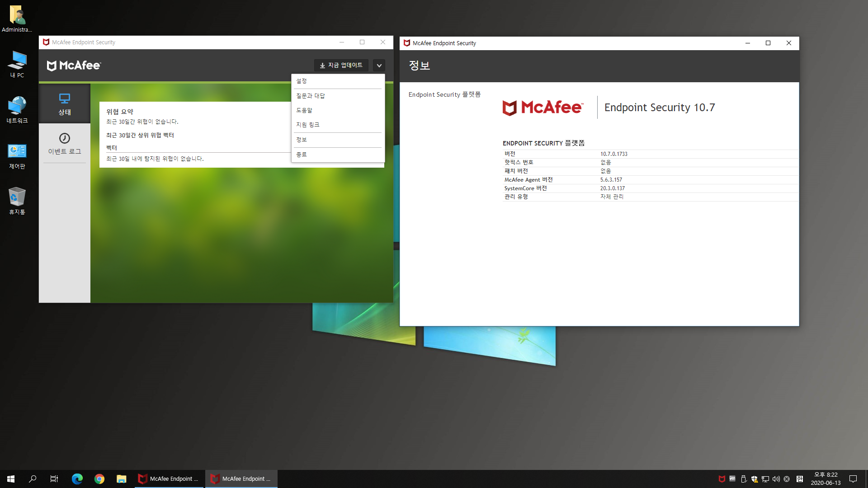Click the 버전 value 10.7.0.1733

tap(613, 154)
